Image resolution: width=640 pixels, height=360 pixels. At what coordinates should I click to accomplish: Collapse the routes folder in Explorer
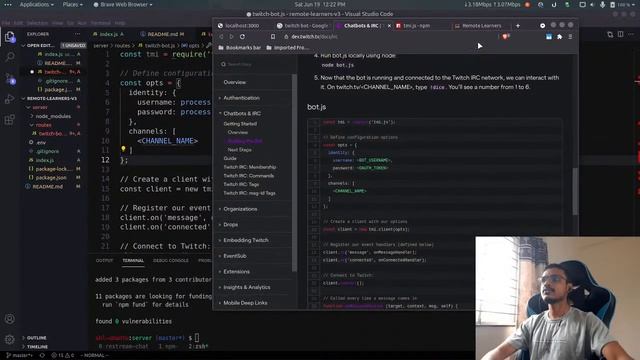tap(32, 125)
